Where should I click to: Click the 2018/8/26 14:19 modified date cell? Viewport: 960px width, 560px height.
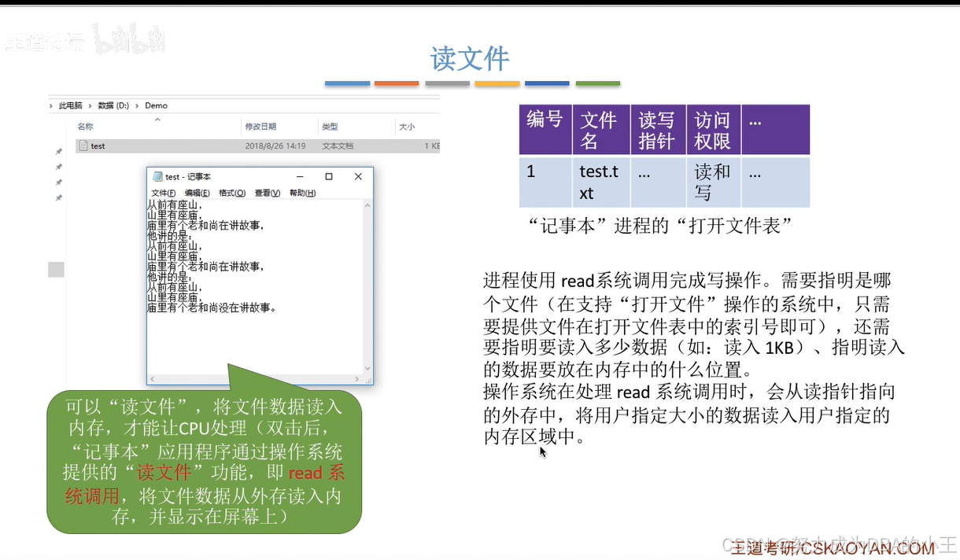point(275,146)
